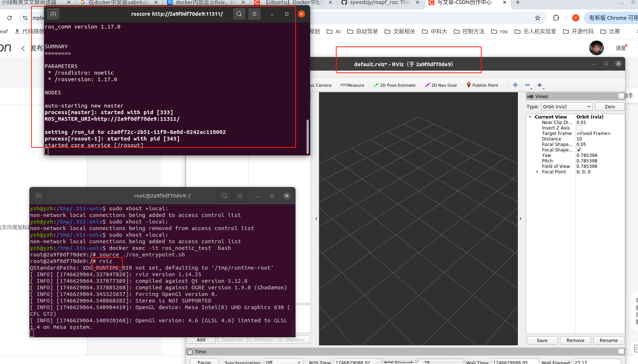This screenshot has width=638, height=364.
Task: Select the 2D Nav Goal tool
Action: pos(441,85)
